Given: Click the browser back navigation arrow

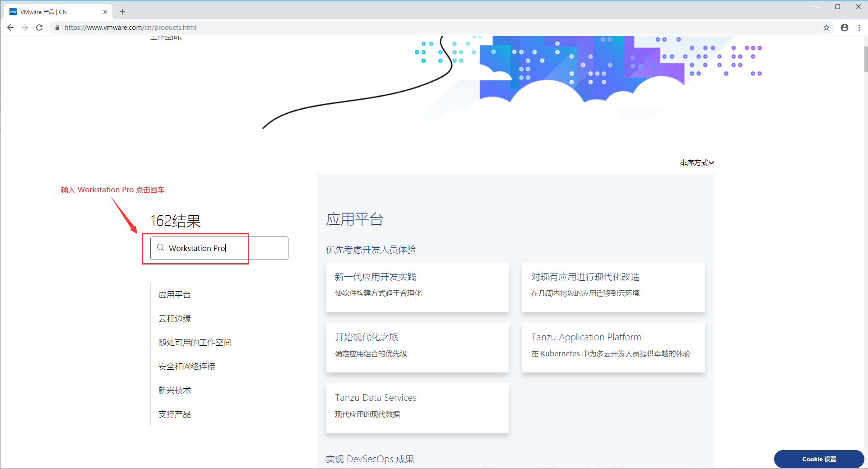Looking at the screenshot, I should (x=10, y=28).
